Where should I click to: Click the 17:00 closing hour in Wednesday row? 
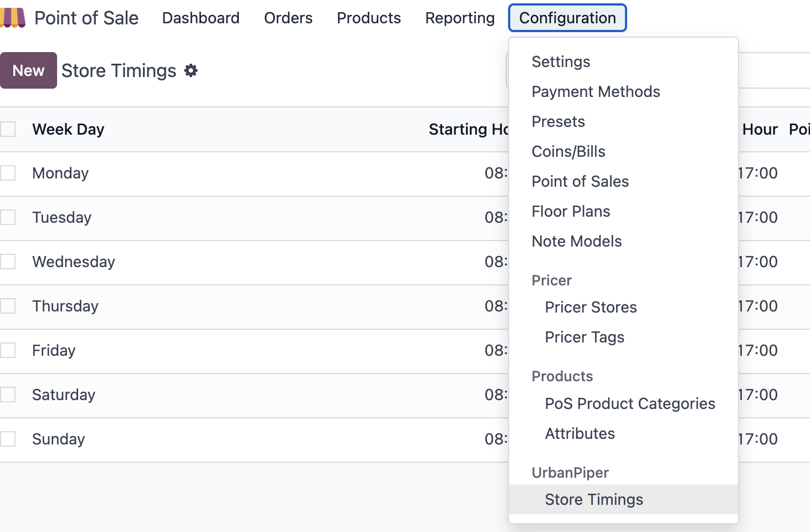758,262
